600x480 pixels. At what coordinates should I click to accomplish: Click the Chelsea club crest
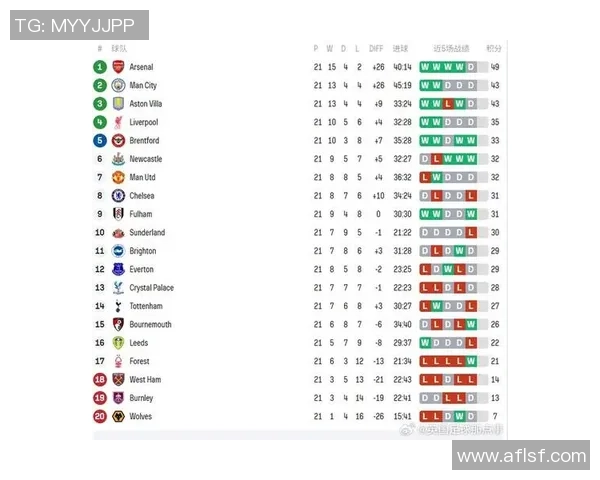[118, 196]
